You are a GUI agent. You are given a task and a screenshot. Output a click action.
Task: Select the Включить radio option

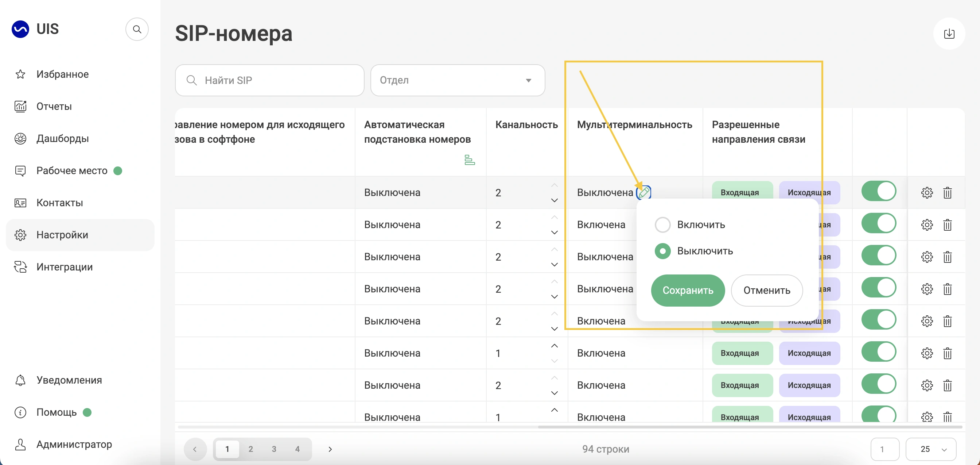[663, 225]
